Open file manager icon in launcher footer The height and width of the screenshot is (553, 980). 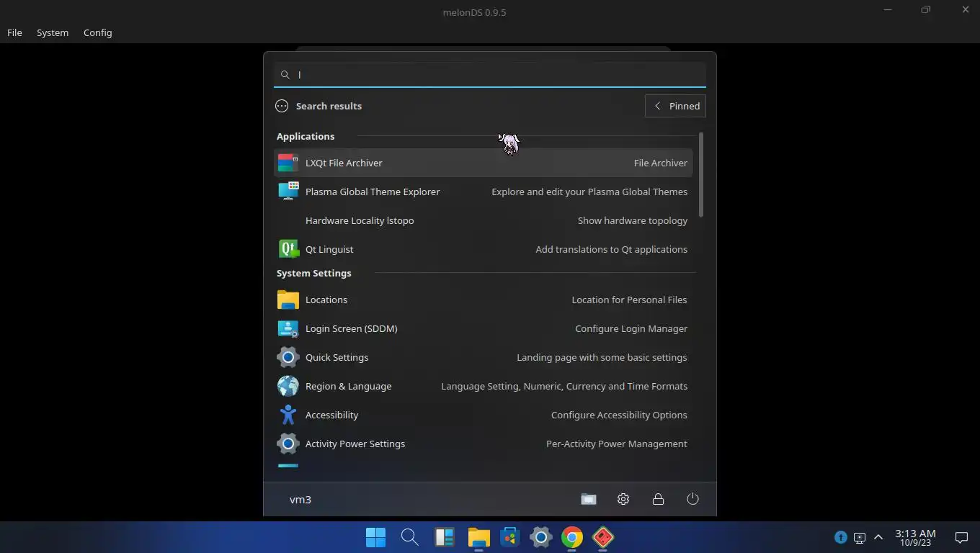coord(589,499)
